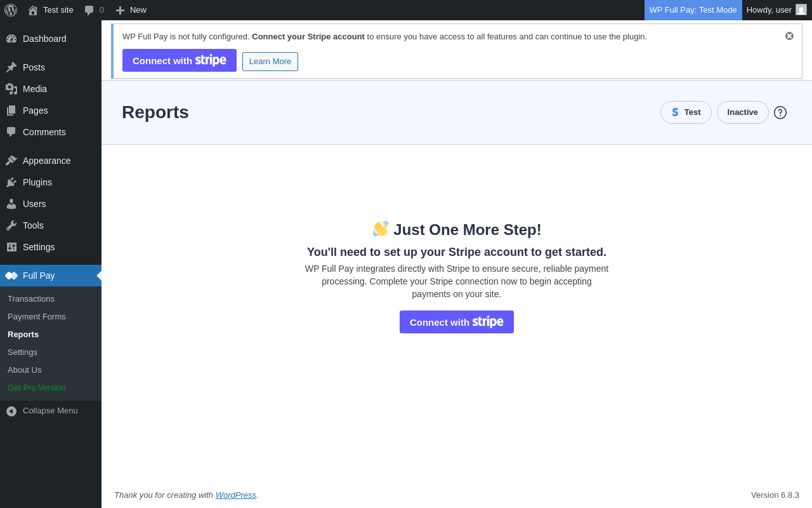Click the Appearance paintbrush icon
This screenshot has height=508, width=812.
coord(11,161)
